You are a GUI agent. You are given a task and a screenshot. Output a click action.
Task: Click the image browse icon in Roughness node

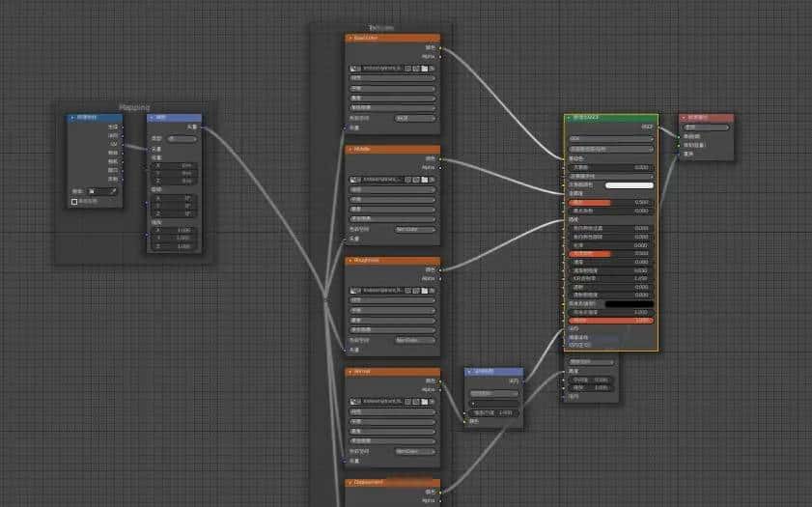[353, 290]
